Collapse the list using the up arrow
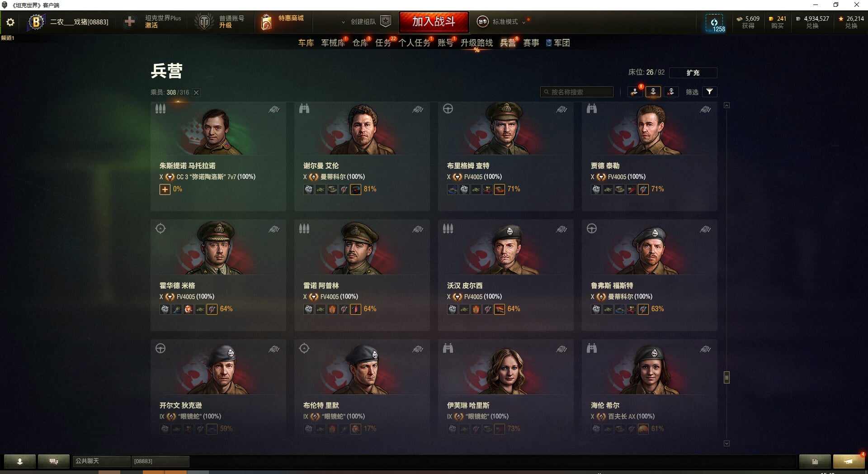868x474 pixels. 726,105
